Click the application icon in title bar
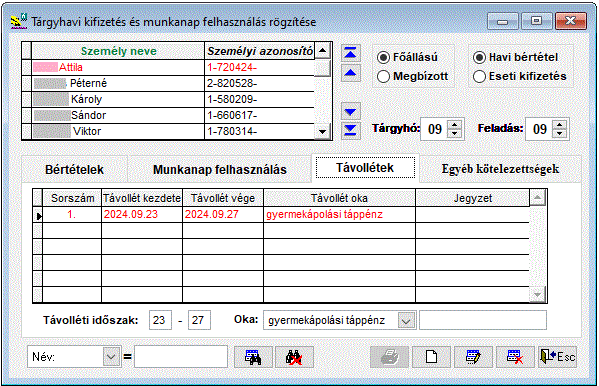Viewport: 599px width, 386px height. pos(18,21)
